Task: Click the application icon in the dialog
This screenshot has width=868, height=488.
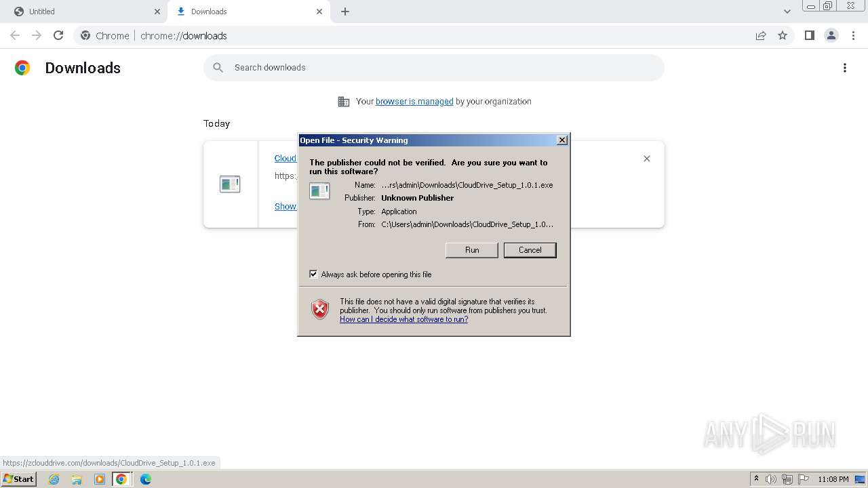Action: [x=319, y=191]
